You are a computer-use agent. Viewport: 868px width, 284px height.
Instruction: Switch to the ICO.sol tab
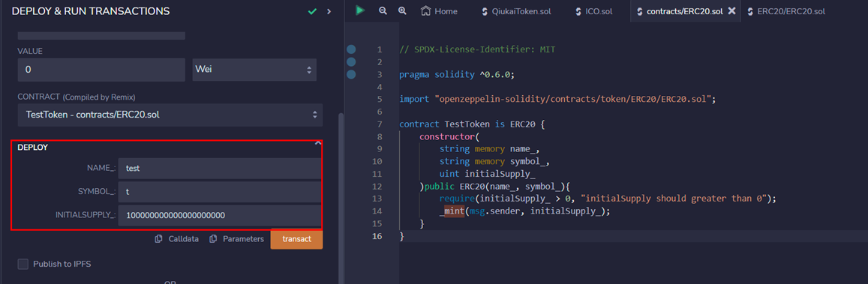595,11
